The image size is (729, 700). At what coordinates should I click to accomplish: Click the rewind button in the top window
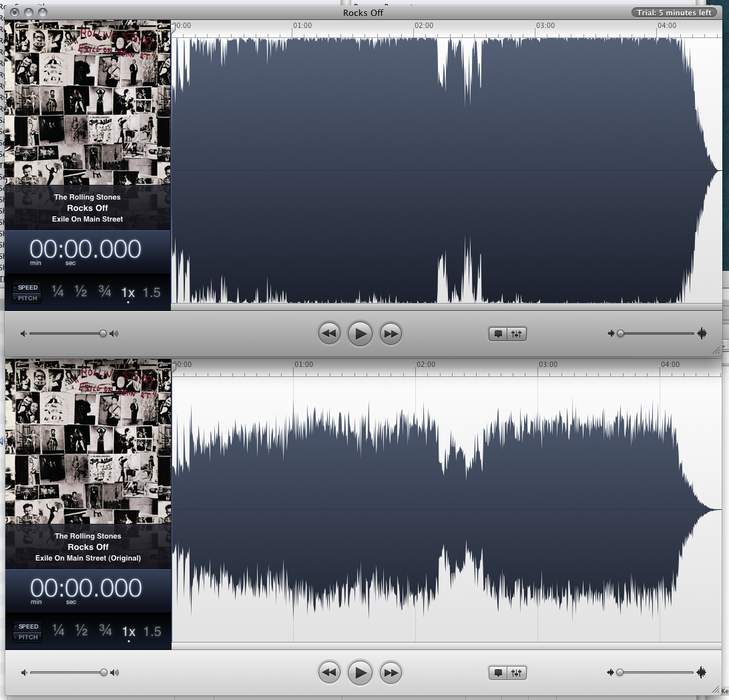329,333
